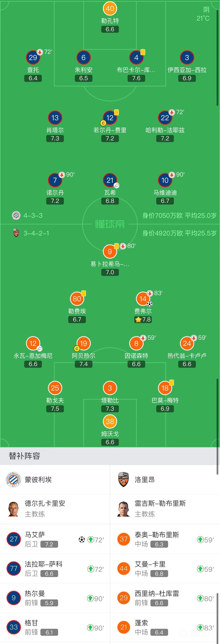220x644 pixels.
Task: Select Lorient goalkeeper number 38 jersey icon
Action: click(x=110, y=422)
